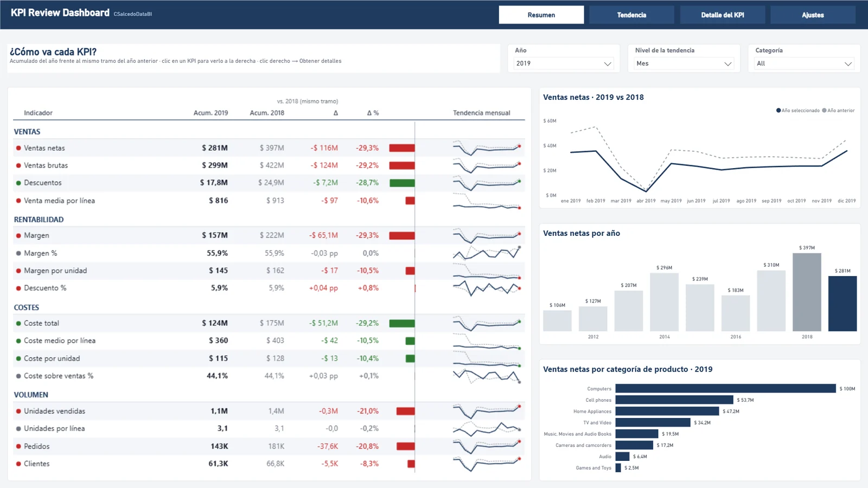Expand the Categoría dropdown set to All

pos(804,63)
